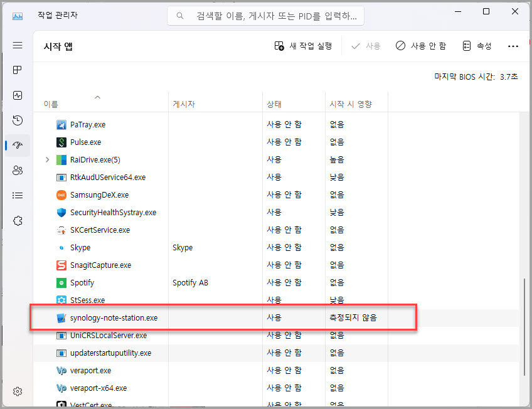532x409 pixels.
Task: Click the SamsungDeX.exe orange icon
Action: (x=61, y=195)
